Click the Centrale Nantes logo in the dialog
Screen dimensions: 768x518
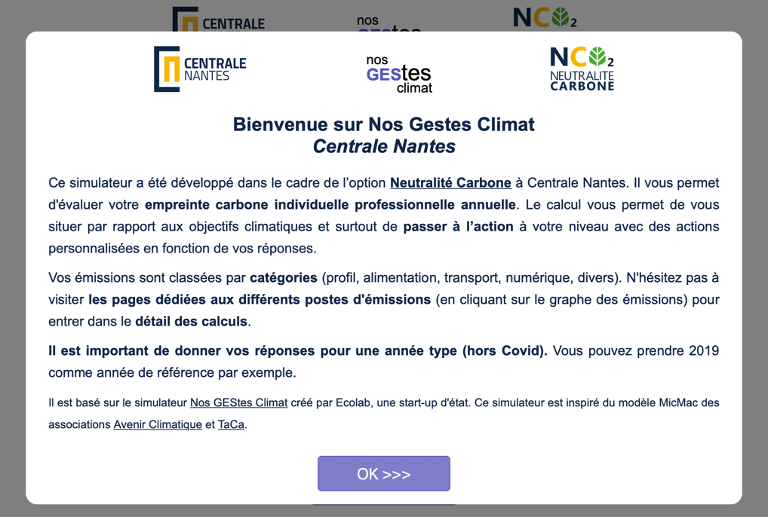pyautogui.click(x=200, y=69)
